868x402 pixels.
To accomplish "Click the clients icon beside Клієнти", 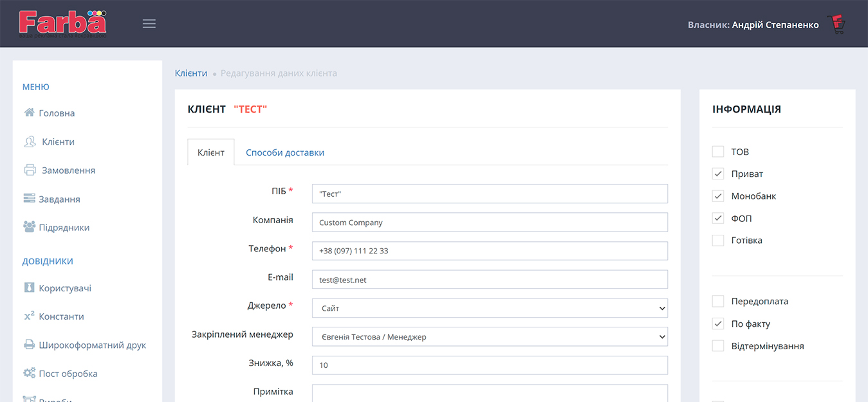I will click(x=30, y=142).
